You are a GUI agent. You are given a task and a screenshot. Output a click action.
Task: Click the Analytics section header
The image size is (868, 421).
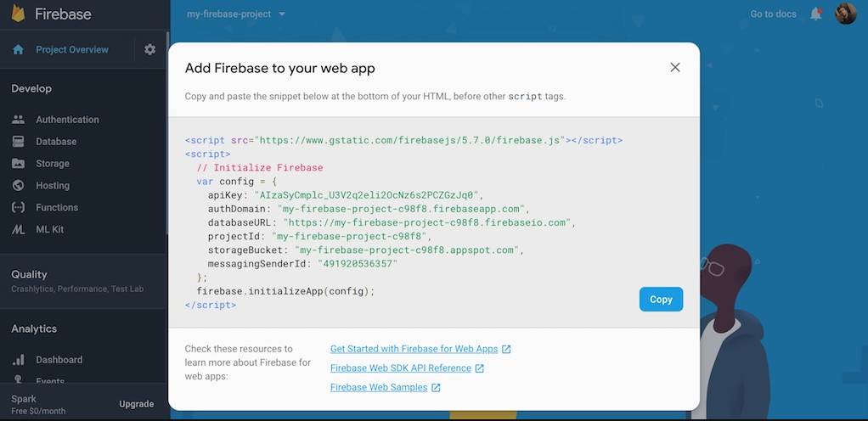tap(34, 328)
